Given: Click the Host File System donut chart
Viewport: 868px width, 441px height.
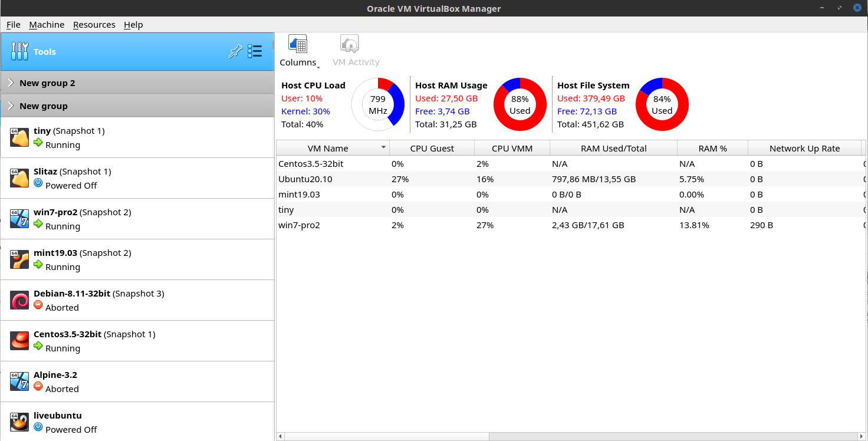Looking at the screenshot, I should click(662, 104).
